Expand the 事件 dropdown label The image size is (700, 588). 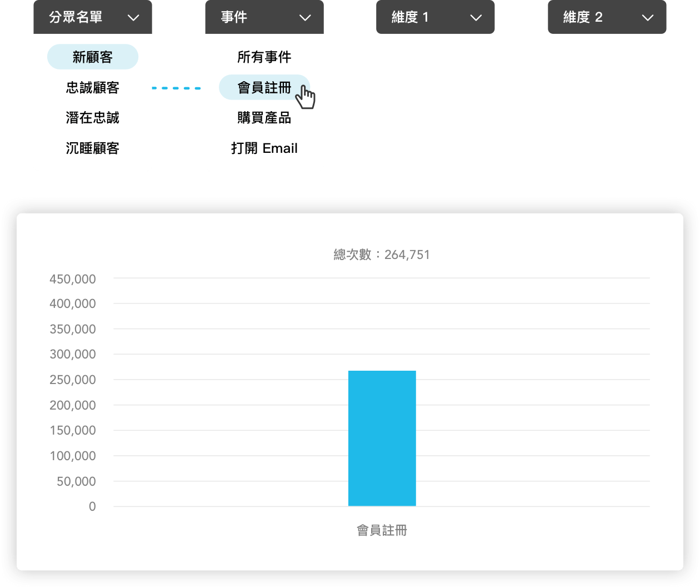(234, 18)
